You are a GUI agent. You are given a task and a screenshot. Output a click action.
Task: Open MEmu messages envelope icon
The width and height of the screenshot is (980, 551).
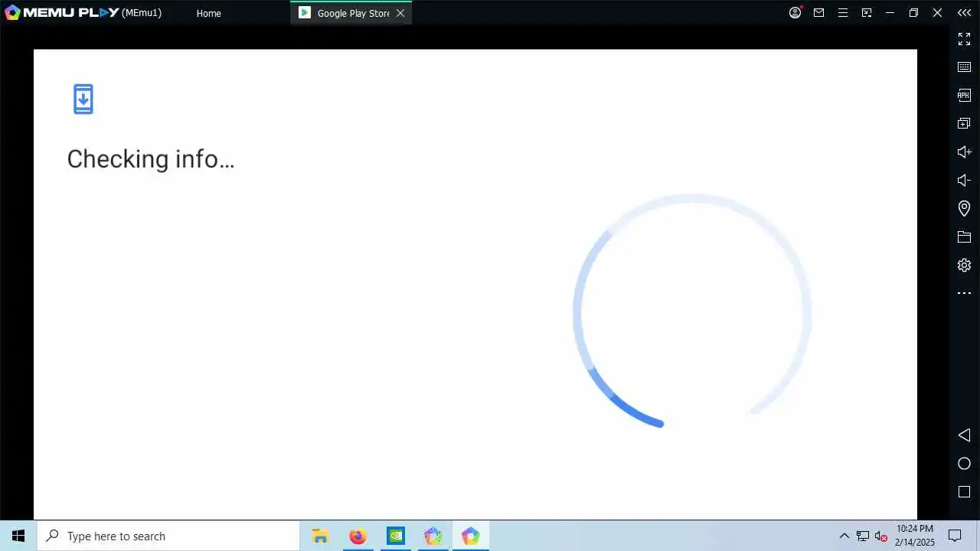click(x=819, y=12)
